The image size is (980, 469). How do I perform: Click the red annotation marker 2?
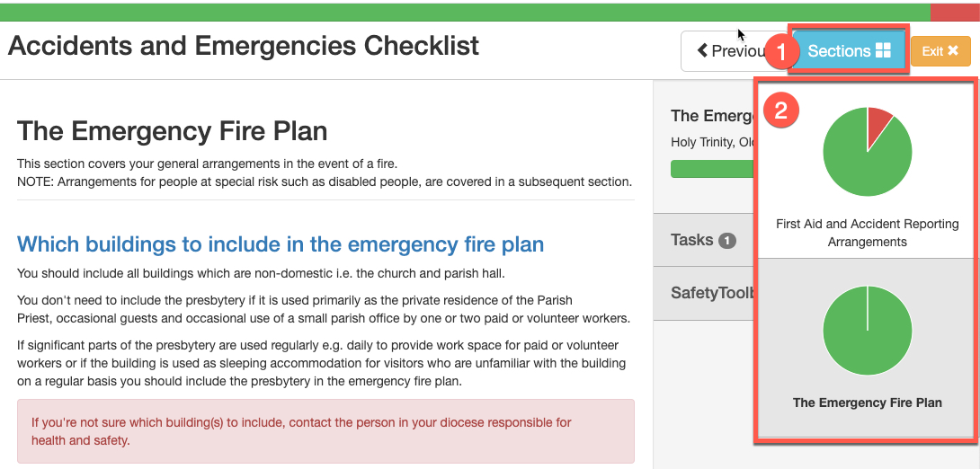(781, 111)
